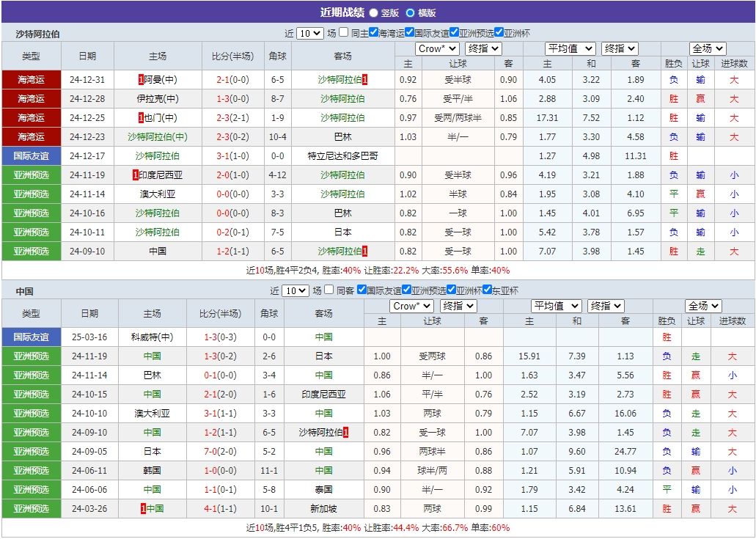This screenshot has width=756, height=539.
Task: Open the match count dropdown showing 10
Action: [309, 32]
